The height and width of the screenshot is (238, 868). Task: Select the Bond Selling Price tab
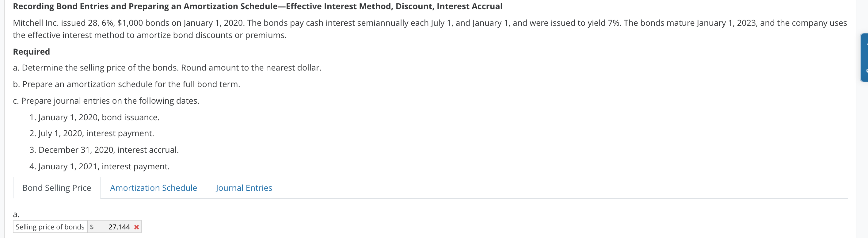click(x=56, y=188)
